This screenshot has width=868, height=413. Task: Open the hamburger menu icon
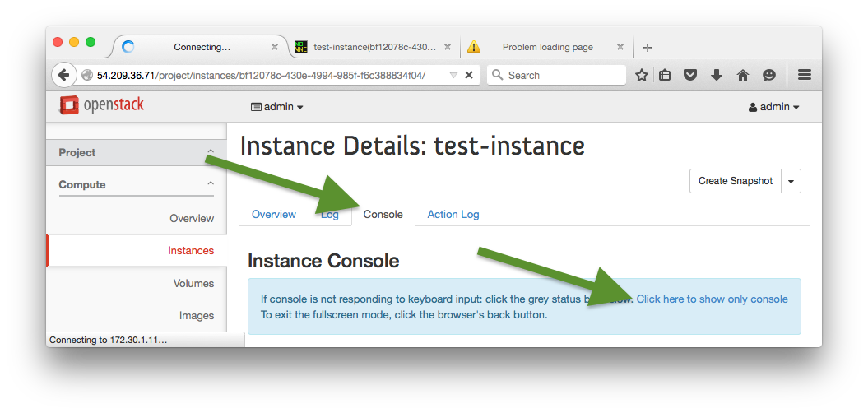805,75
